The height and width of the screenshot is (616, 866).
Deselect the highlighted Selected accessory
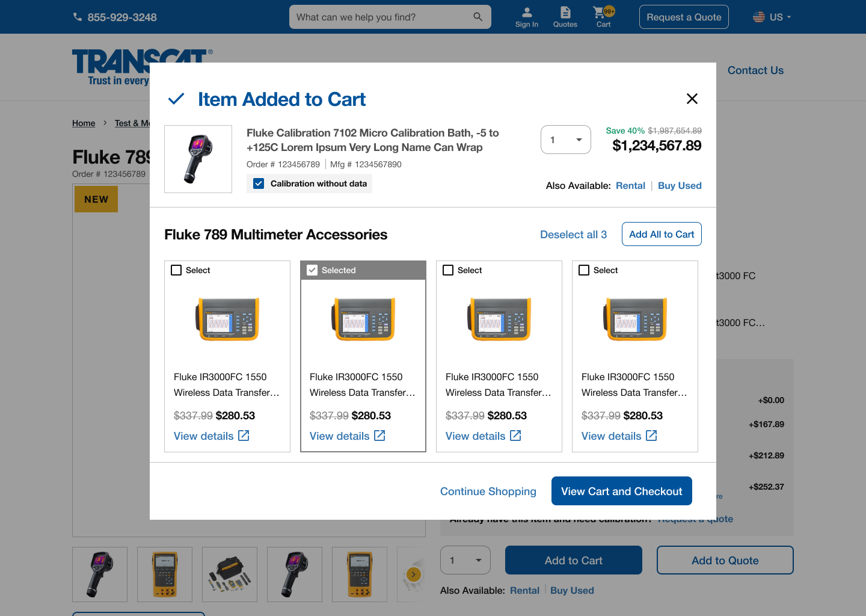coord(312,270)
